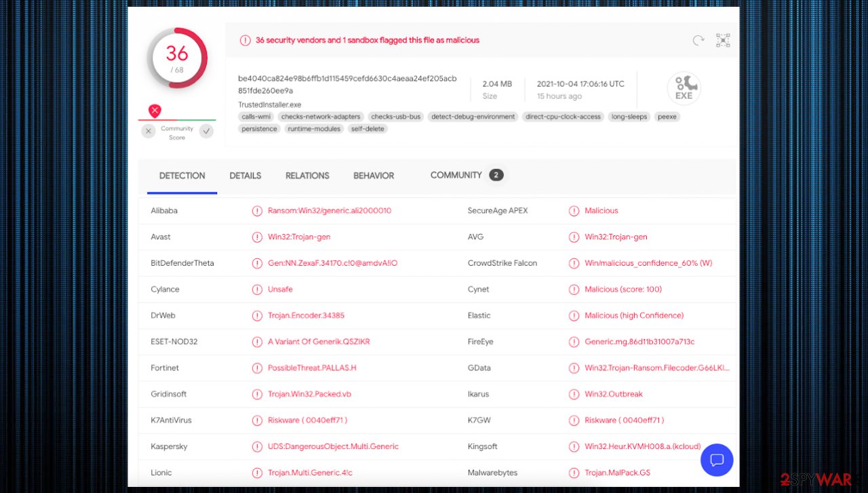Vote positive with the checkmark community button
The image size is (868, 493).
206,132
